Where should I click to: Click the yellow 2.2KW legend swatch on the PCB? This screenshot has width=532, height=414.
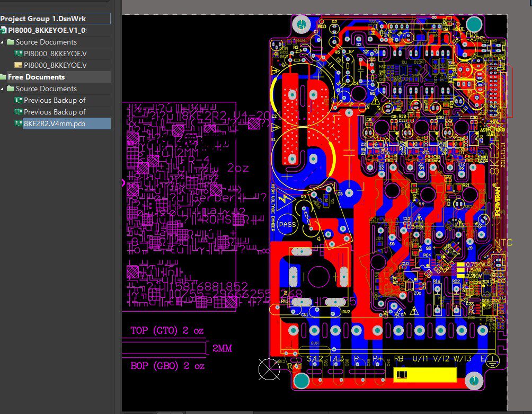pos(460,276)
